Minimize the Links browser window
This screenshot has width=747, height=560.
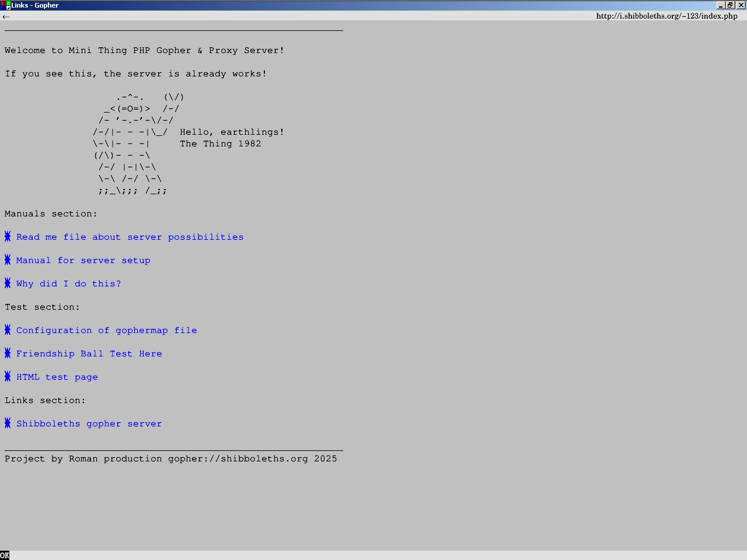[721, 5]
